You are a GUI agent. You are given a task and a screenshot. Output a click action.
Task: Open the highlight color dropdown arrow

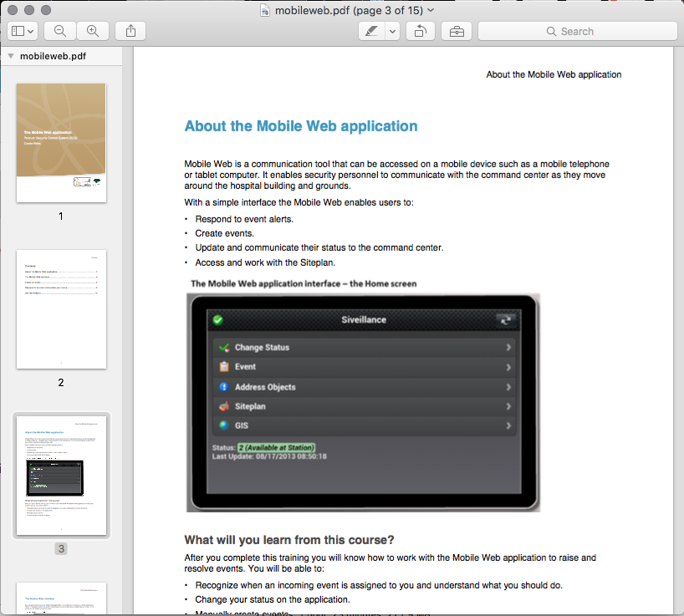pyautogui.click(x=391, y=31)
